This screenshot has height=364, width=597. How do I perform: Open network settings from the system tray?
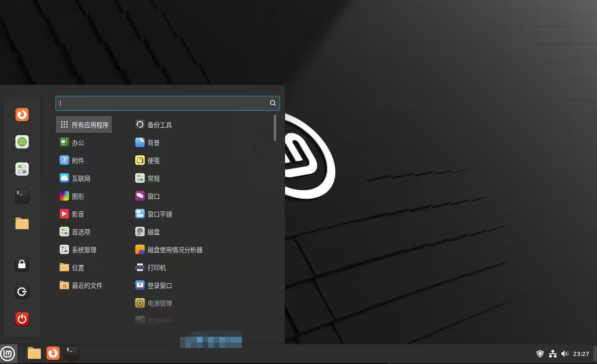click(553, 354)
